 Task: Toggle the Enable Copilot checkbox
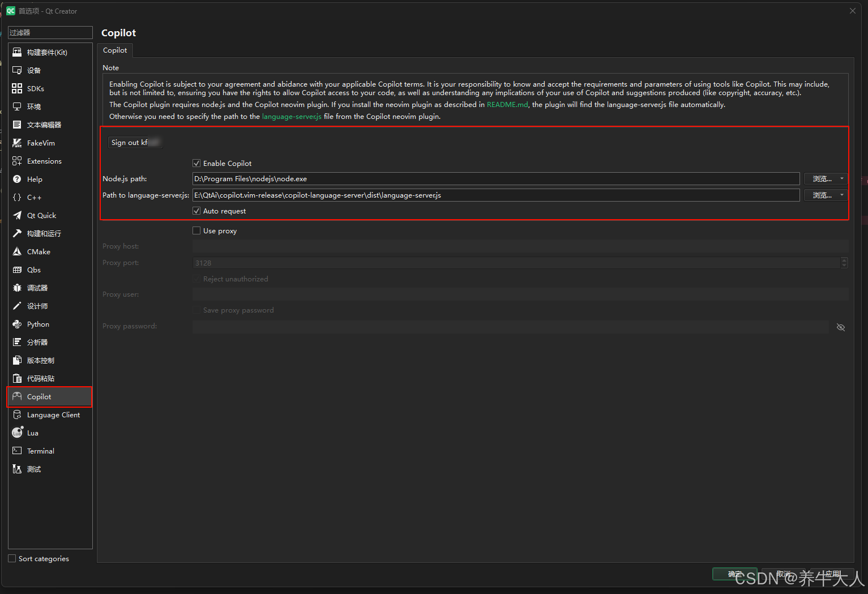click(x=196, y=163)
